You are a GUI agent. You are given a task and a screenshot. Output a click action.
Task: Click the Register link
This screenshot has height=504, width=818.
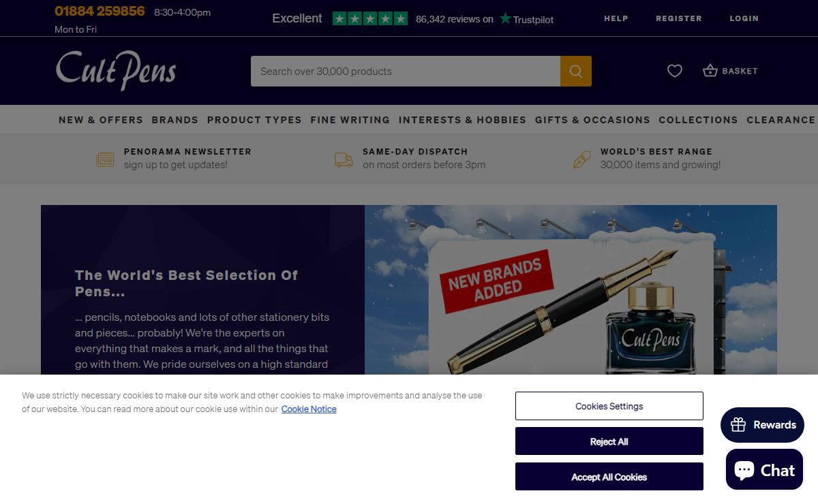679,18
